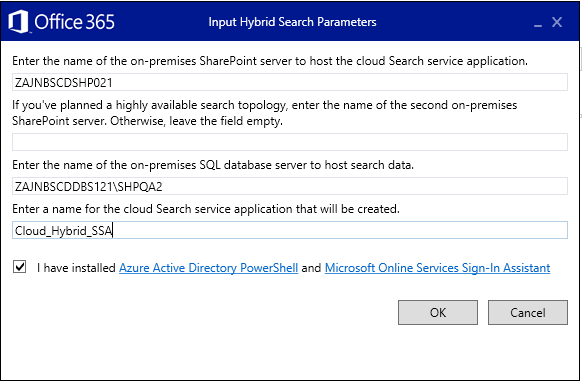Screen dimensions: 585x386
Task: Click the on-premises SharePoint server name field
Action: 290,82
